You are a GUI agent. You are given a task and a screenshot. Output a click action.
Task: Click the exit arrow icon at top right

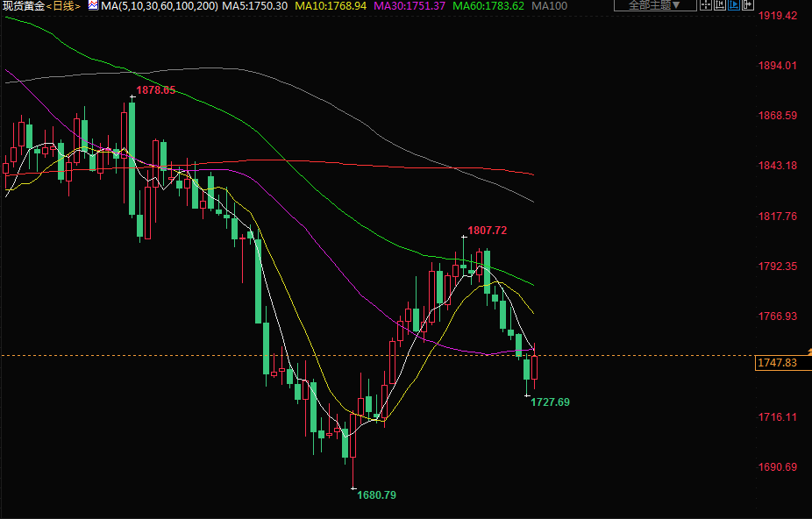point(746,4)
